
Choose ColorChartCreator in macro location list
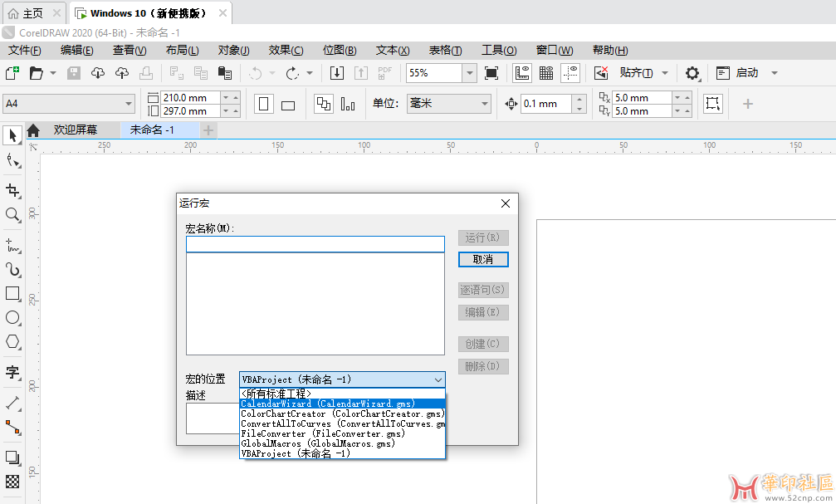(x=342, y=413)
